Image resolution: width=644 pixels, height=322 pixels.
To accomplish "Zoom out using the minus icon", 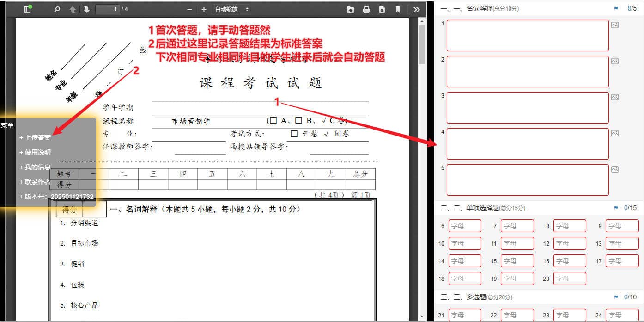I will (189, 9).
